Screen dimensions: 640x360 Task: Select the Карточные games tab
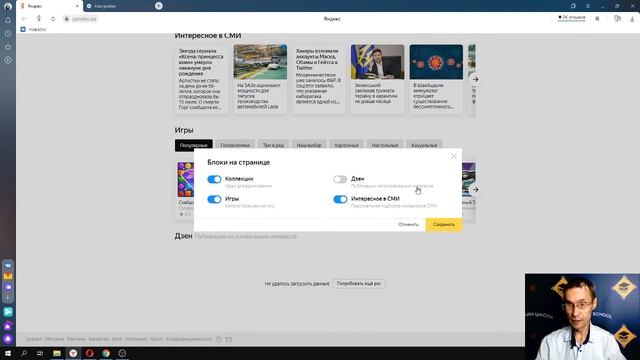click(x=347, y=145)
